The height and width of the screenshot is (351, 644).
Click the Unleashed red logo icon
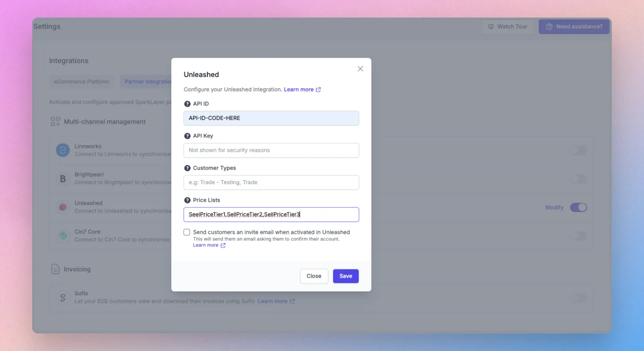click(x=63, y=207)
